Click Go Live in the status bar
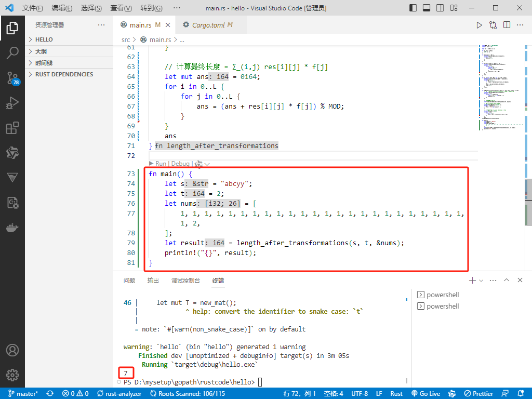 [x=426, y=394]
